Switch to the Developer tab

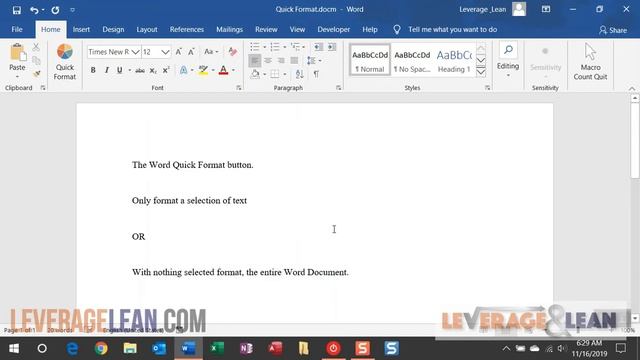point(333,29)
